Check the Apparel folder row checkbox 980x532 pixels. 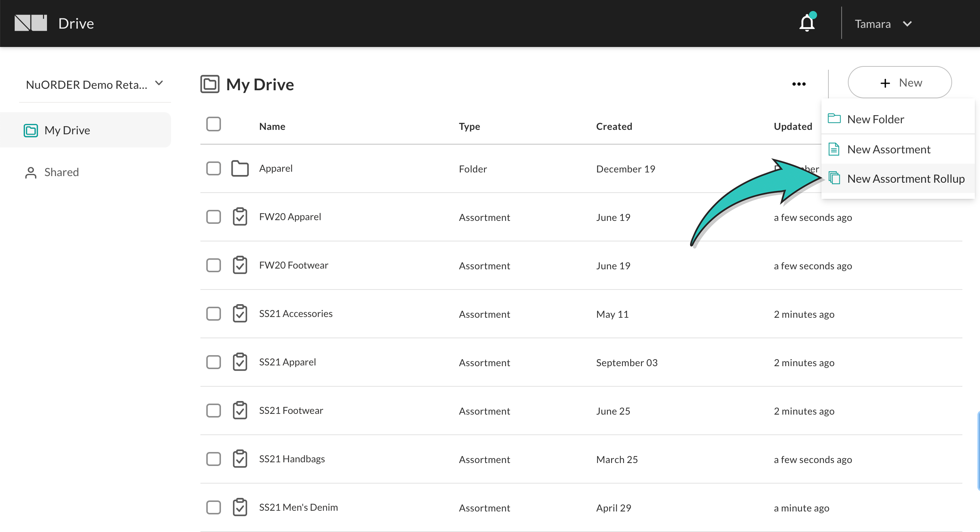(x=213, y=168)
